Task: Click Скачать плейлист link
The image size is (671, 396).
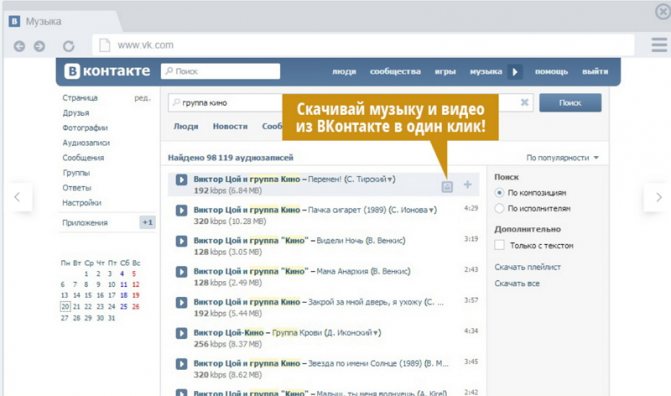Action: [x=527, y=267]
